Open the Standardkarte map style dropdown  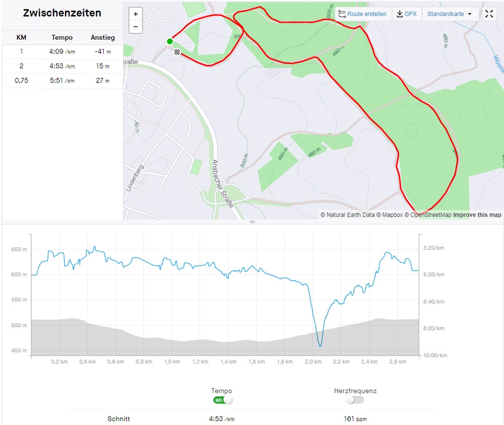click(450, 14)
